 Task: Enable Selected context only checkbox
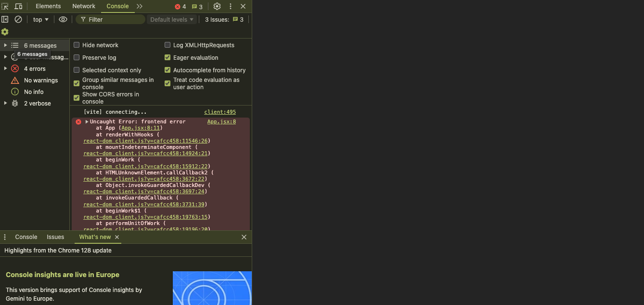(x=77, y=70)
